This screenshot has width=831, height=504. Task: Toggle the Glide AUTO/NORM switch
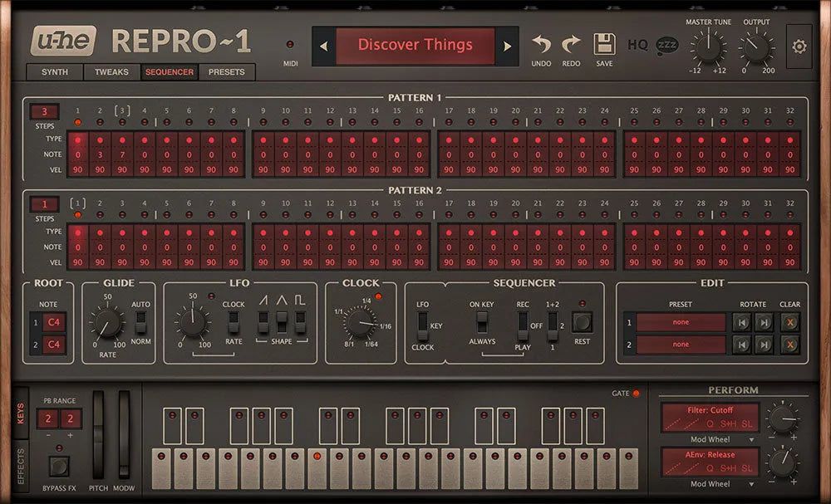[x=140, y=322]
